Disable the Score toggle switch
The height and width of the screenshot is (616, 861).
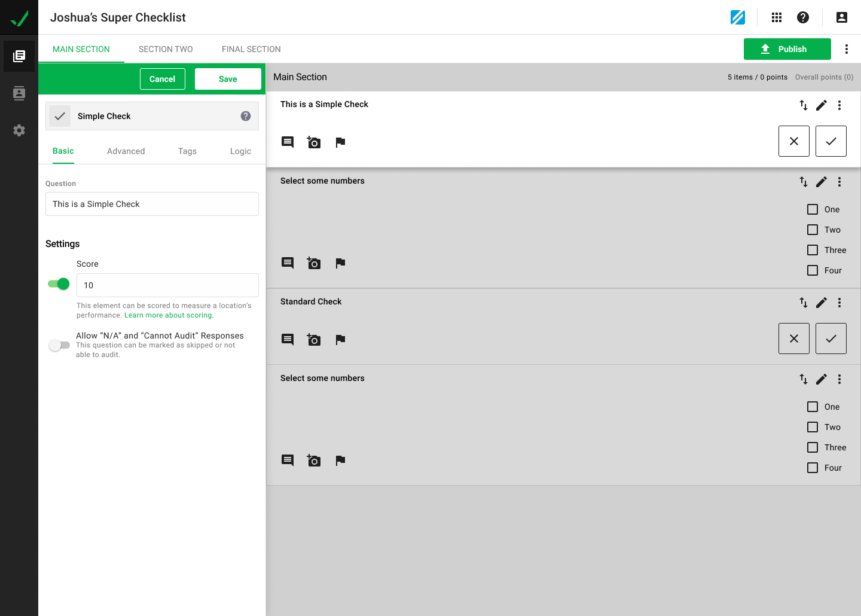(59, 284)
